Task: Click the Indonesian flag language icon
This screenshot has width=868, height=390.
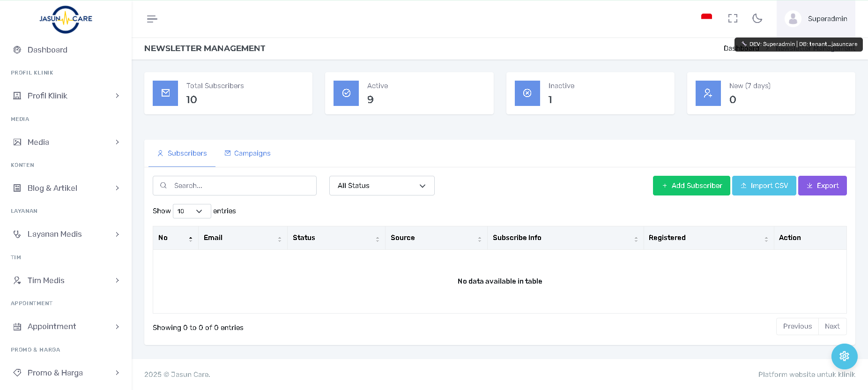Action: (x=706, y=18)
